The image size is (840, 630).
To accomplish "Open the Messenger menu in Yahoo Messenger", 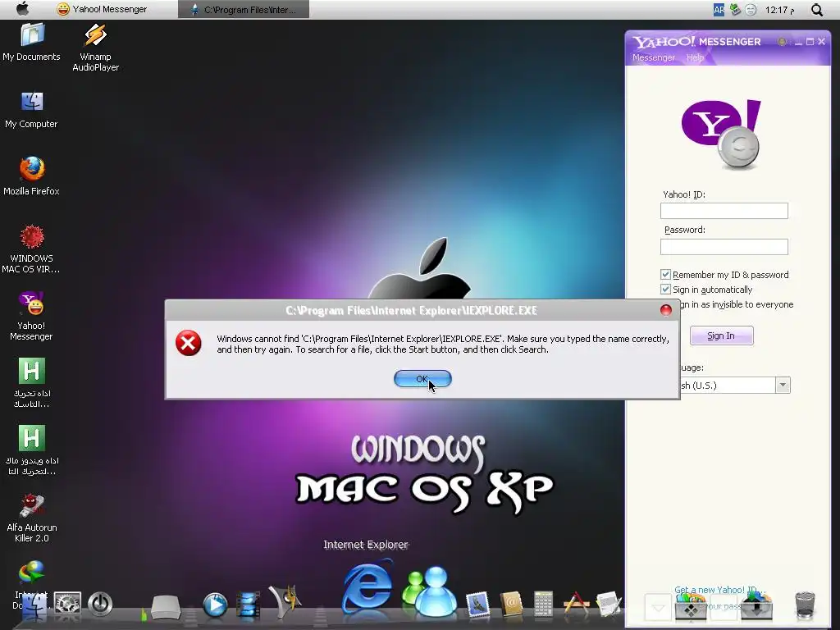I will (x=653, y=57).
